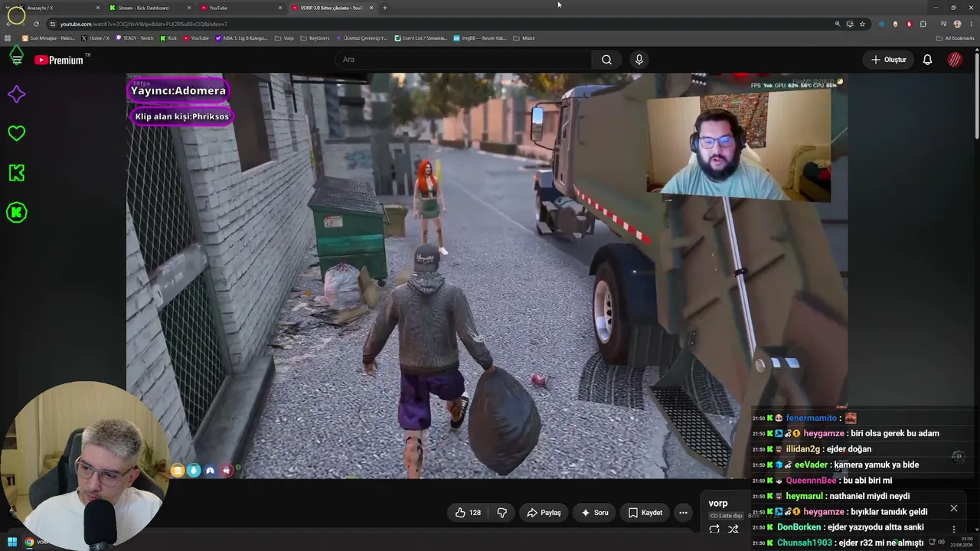The height and width of the screenshot is (551, 980).
Task: Bookmark this page with the star
Action: coord(862,24)
